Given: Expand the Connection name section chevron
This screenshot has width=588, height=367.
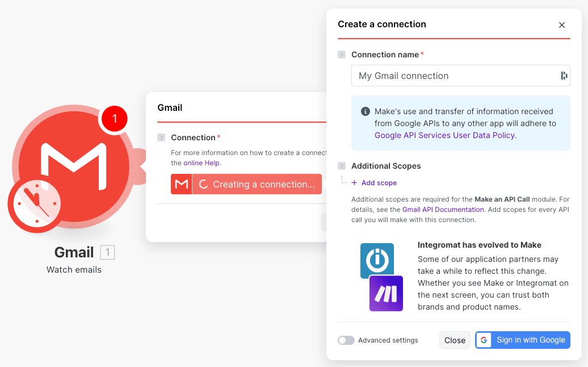Looking at the screenshot, I should tap(341, 55).
